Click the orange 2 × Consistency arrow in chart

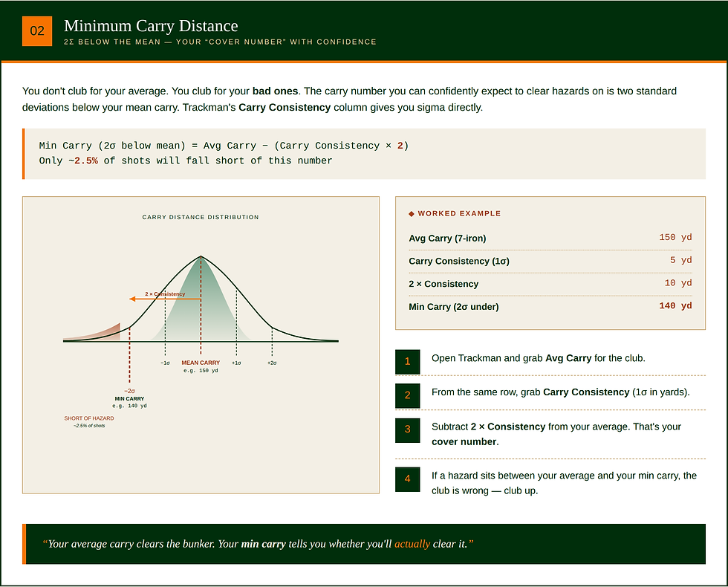(x=165, y=299)
